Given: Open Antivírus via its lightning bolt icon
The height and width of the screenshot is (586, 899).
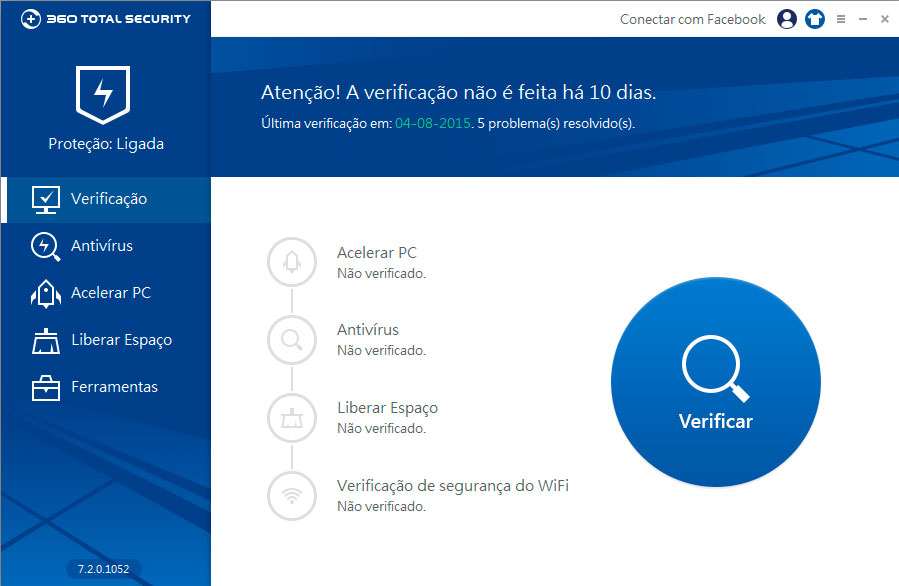Looking at the screenshot, I should coord(44,246).
